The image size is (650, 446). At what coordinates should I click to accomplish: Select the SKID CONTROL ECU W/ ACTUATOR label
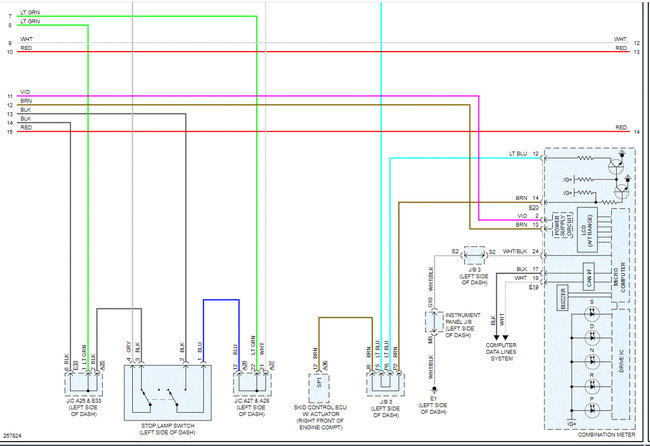coord(320,417)
